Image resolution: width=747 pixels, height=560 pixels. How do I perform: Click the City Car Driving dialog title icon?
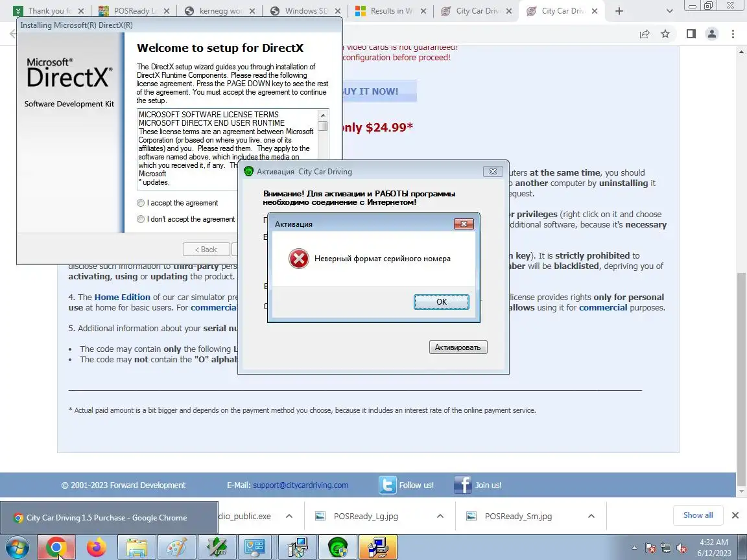(249, 171)
